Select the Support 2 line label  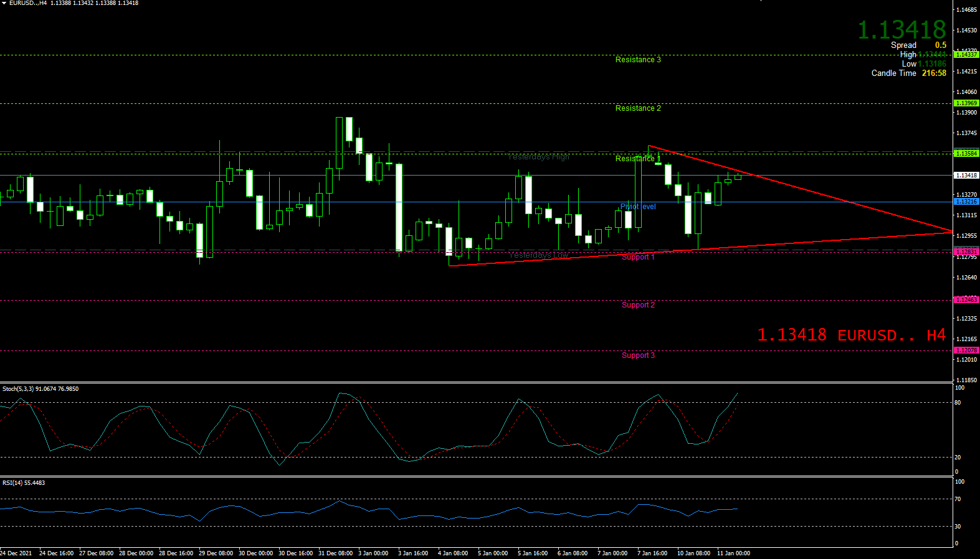tap(637, 305)
